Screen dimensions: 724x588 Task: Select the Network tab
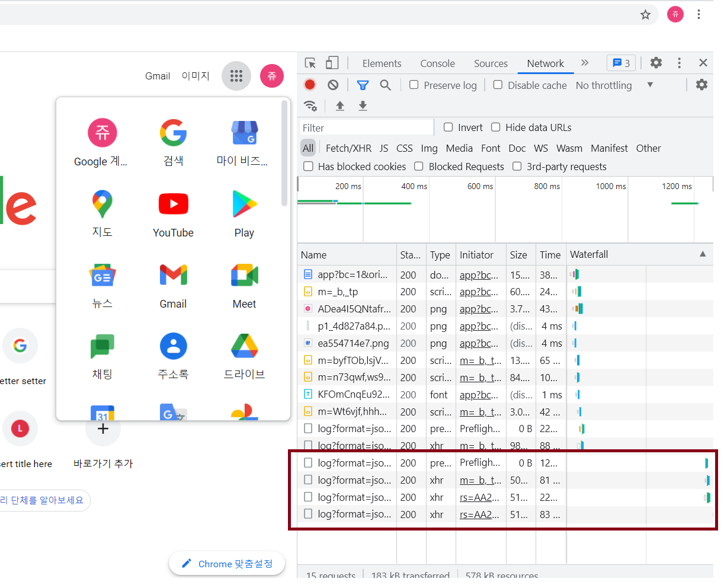coord(545,63)
